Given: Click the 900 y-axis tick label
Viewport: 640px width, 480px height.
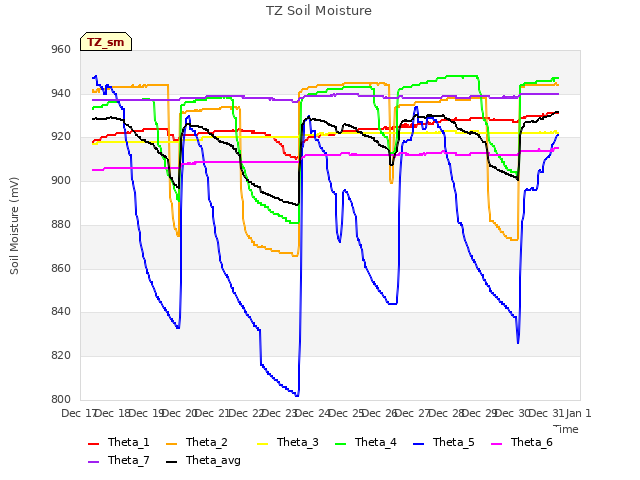Looking at the screenshot, I should coord(61,180).
